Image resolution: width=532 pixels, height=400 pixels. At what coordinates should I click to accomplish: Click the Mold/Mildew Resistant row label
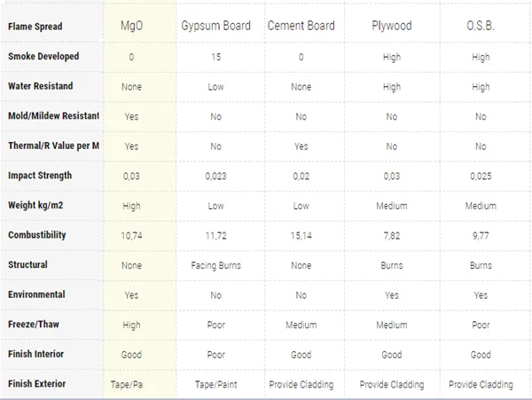[53, 116]
